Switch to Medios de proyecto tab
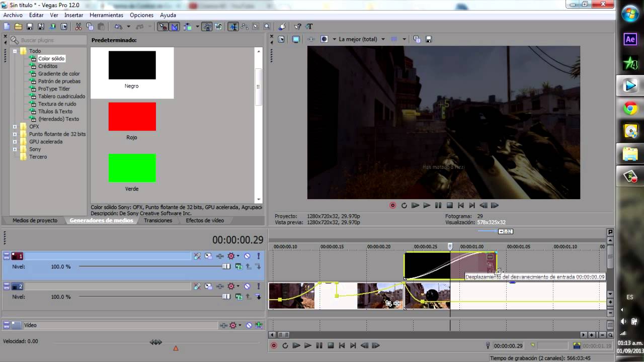Image resolution: width=644 pixels, height=362 pixels. [35, 220]
